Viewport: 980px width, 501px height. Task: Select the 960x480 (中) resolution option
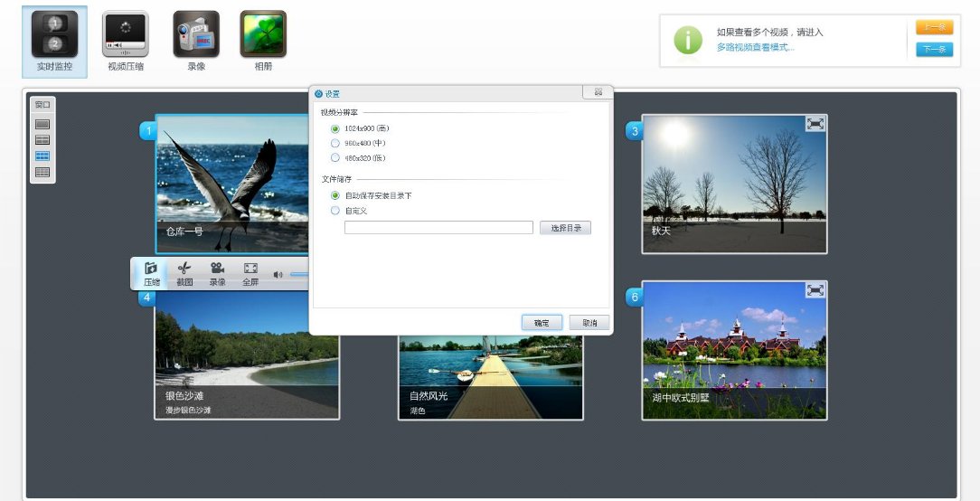click(x=335, y=143)
